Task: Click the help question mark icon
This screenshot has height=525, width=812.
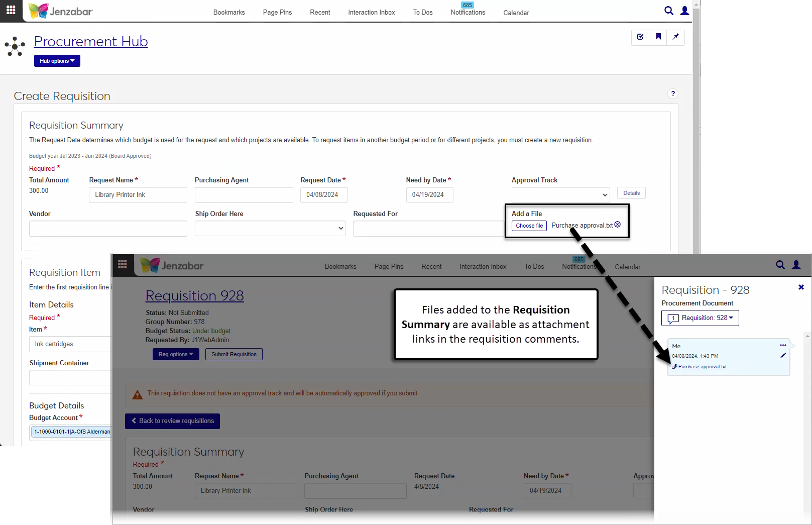Action: pos(673,94)
